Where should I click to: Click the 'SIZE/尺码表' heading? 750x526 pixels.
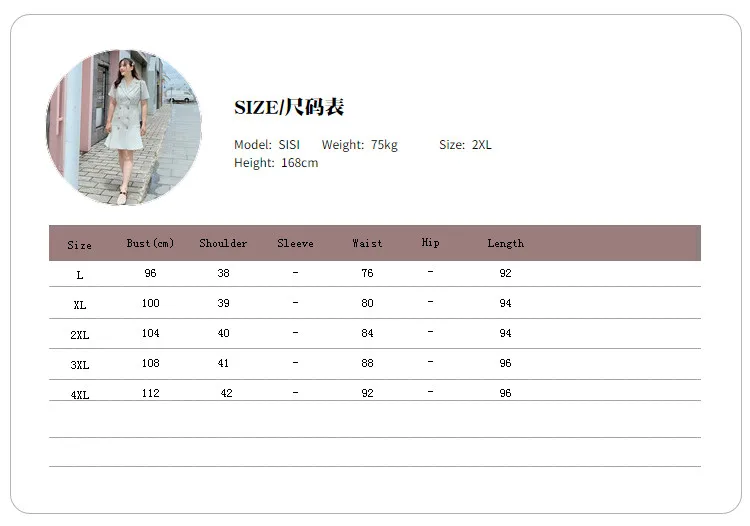click(289, 107)
